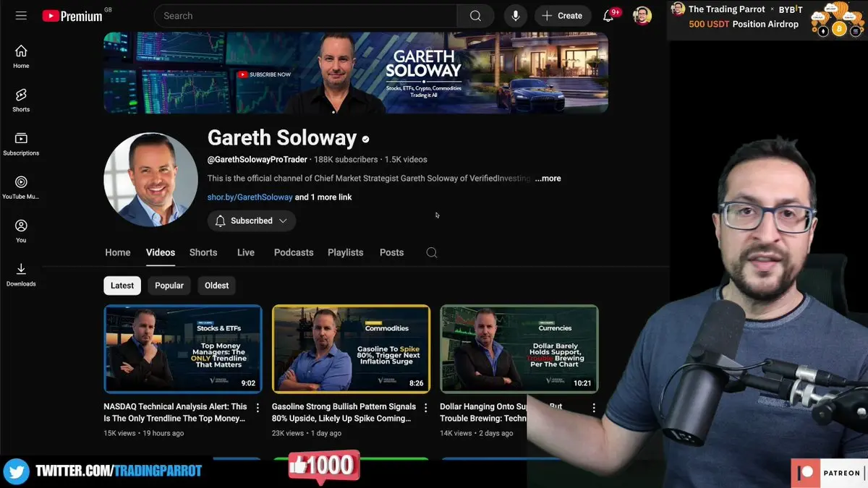Screen dimensions: 868x488
Task: Select the Oldest filter chip
Action: [216, 286]
